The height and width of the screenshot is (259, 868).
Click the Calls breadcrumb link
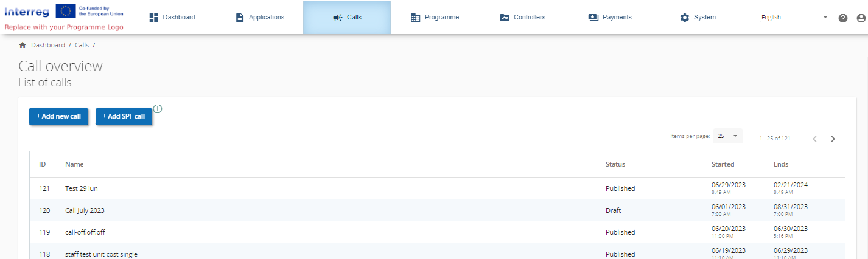(82, 45)
